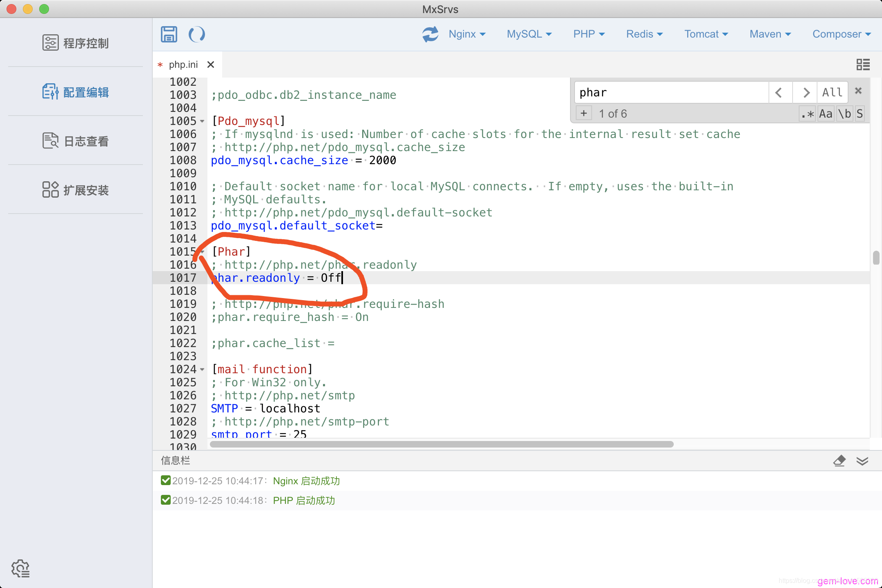Viewport: 882px width, 588px height.
Task: Click the clear log eraser icon
Action: (839, 461)
